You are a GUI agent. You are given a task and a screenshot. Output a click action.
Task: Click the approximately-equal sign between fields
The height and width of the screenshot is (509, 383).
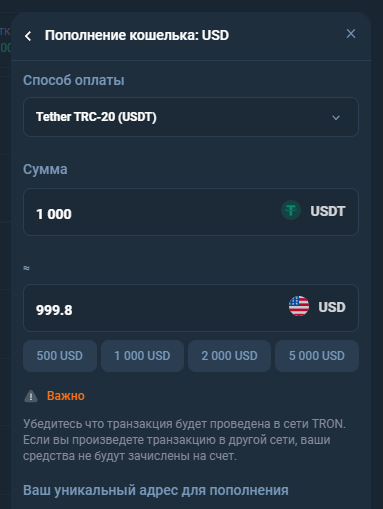pyautogui.click(x=27, y=268)
